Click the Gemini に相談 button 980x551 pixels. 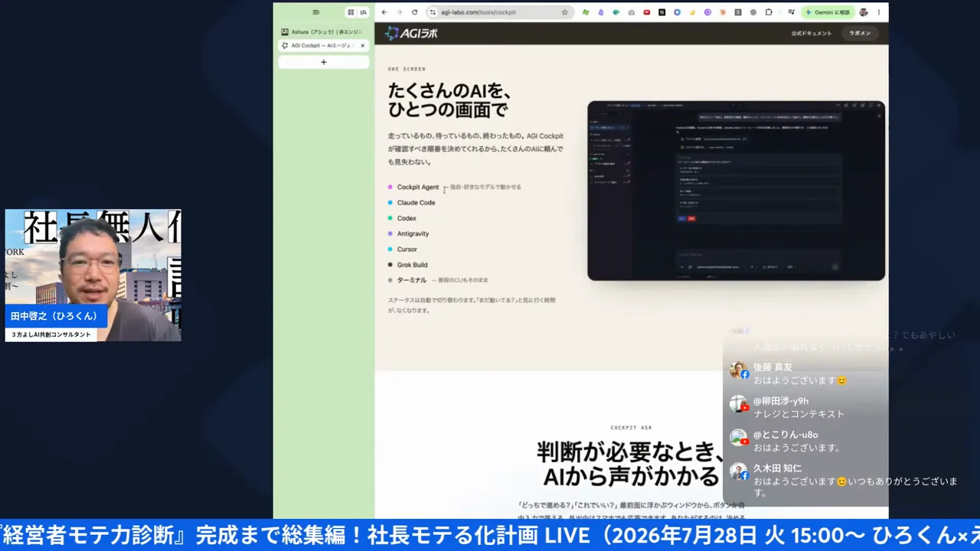click(828, 12)
